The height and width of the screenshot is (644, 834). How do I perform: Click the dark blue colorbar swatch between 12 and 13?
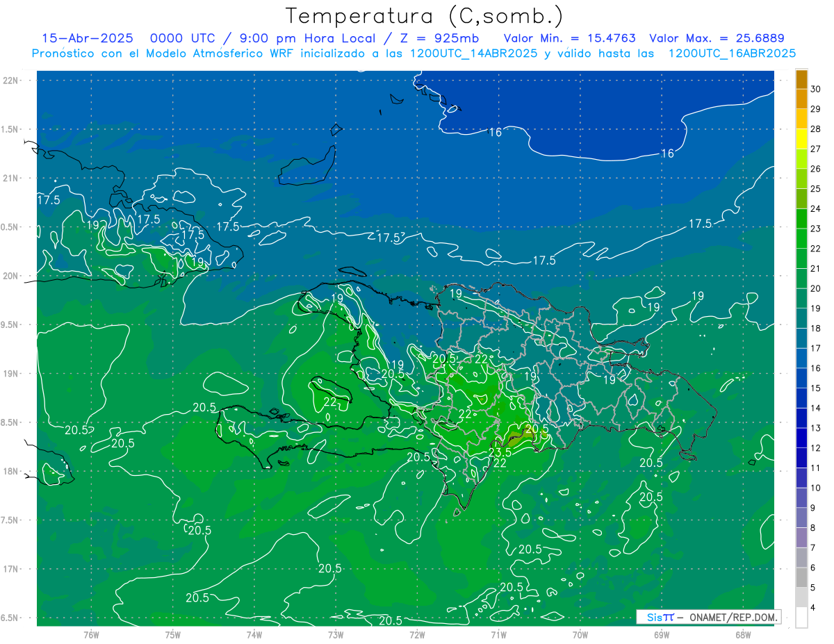click(802, 438)
